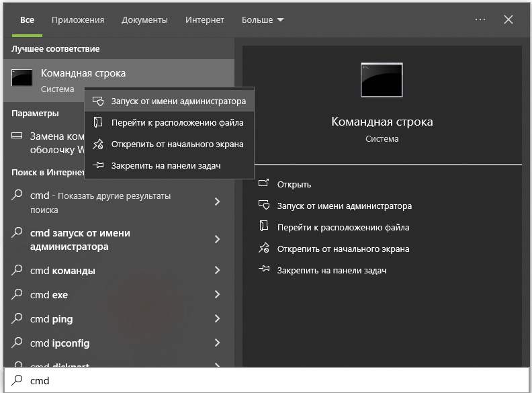Switch to the Все tab
532x393 pixels.
click(27, 20)
